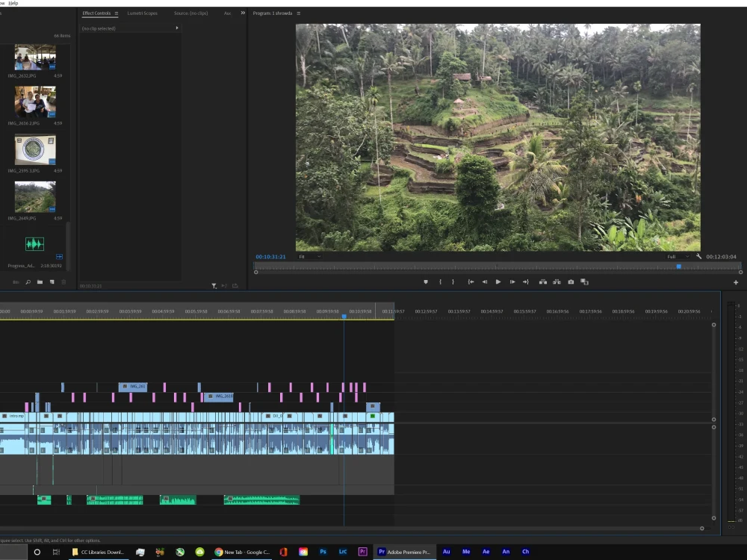
Task: Select IMG_2632.JPG thumbnail in project panel
Action: 35,57
